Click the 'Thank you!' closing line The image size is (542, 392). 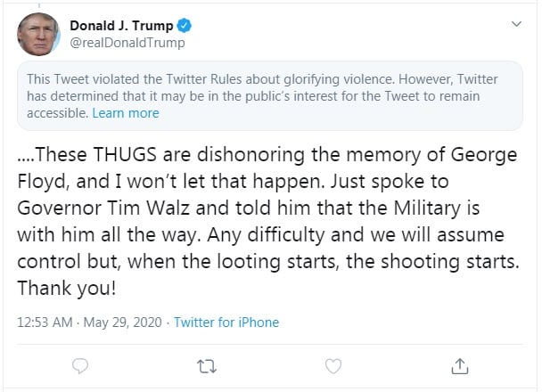[x=67, y=288]
